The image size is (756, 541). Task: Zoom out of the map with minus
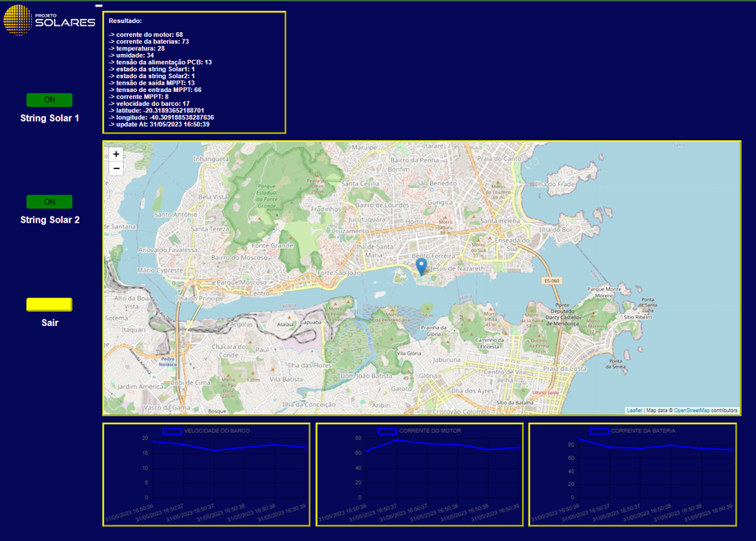(117, 168)
